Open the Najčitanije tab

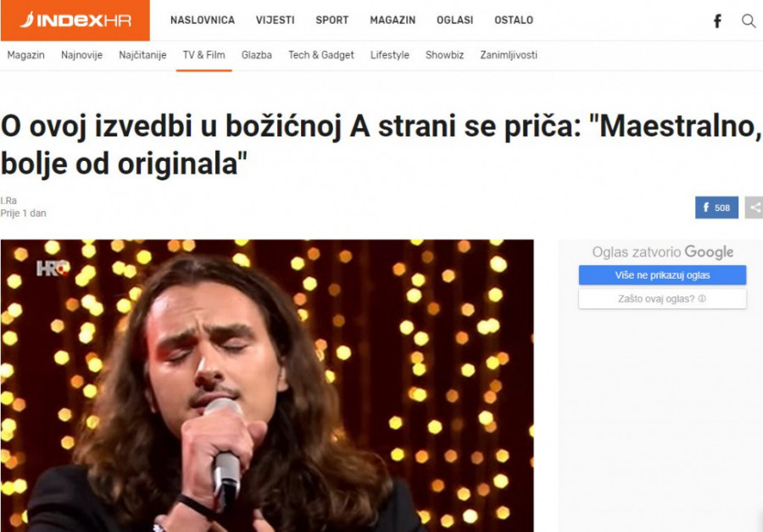pos(142,55)
